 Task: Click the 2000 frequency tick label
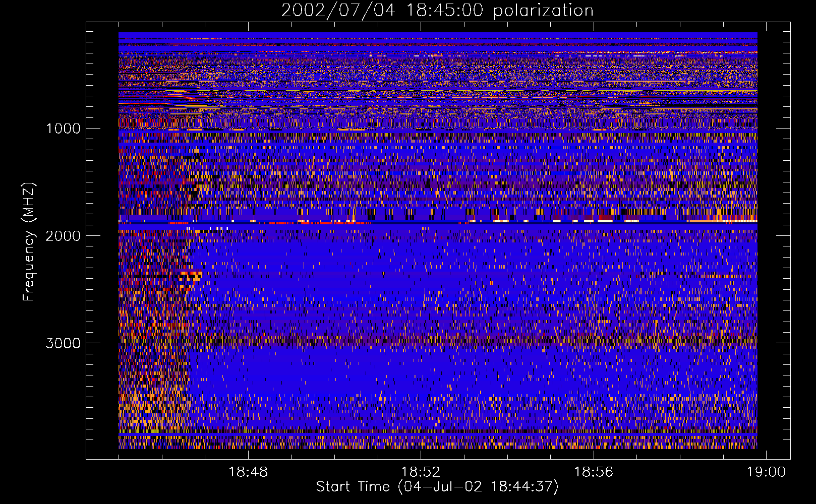click(63, 236)
